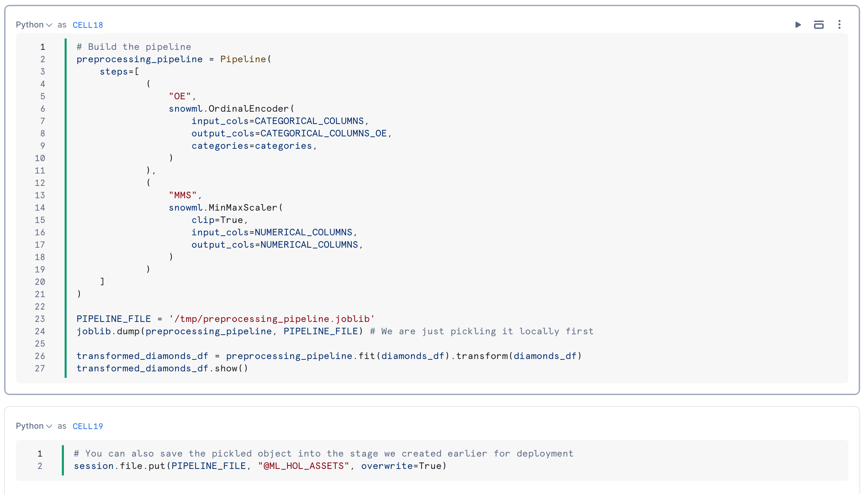Click the PIPELINE_FILE assignment line
Viewport: 868px width, 494px height.
(x=225, y=319)
